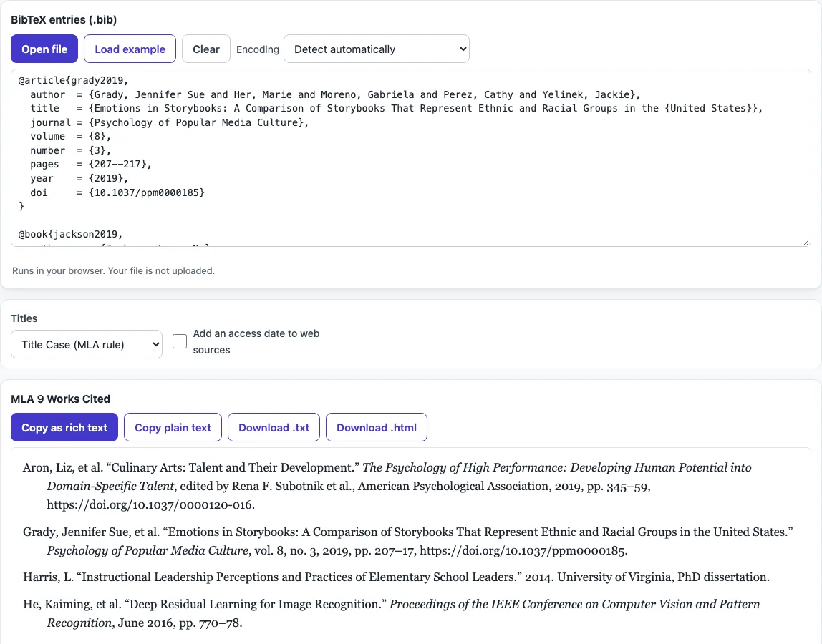The image size is (822, 644).
Task: Click the pages = {207--217} line
Action: (91, 164)
